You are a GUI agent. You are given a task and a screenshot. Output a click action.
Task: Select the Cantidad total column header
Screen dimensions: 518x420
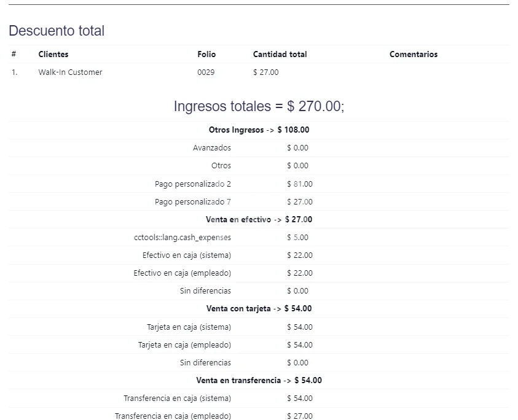click(280, 54)
